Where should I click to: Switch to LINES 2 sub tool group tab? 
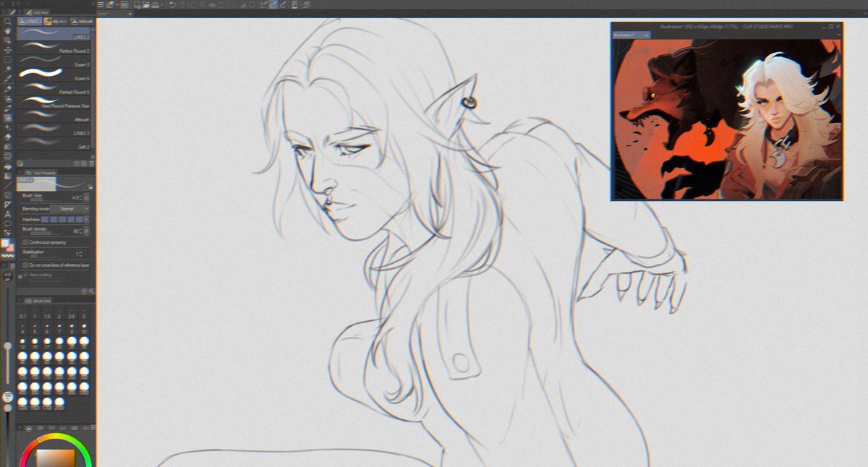tap(30, 22)
